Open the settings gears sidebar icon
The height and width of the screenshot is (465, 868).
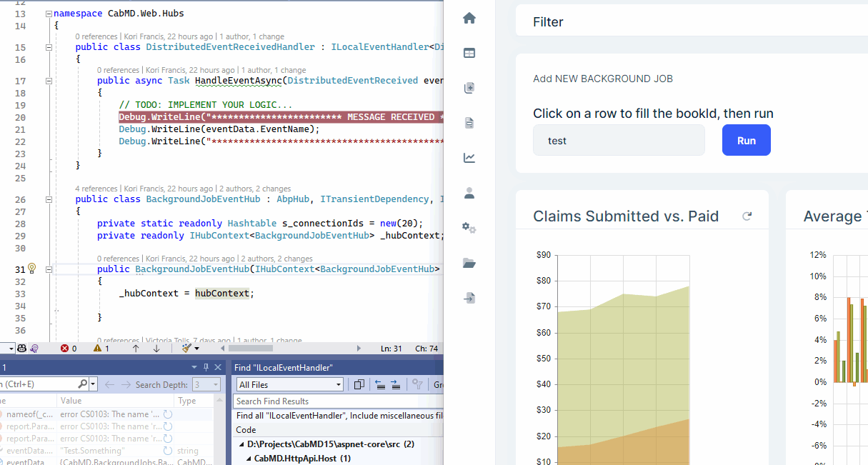[x=469, y=228]
